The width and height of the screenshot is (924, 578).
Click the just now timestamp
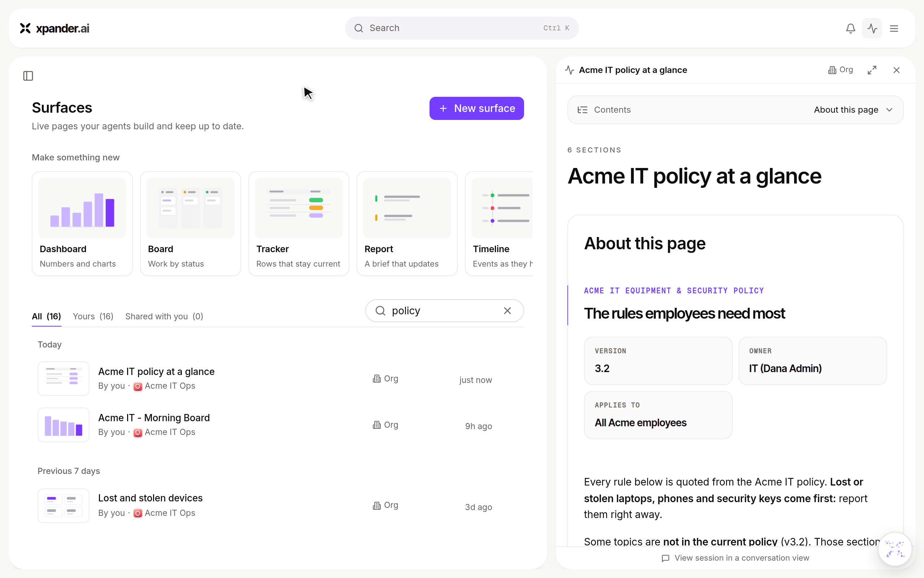pos(475,380)
